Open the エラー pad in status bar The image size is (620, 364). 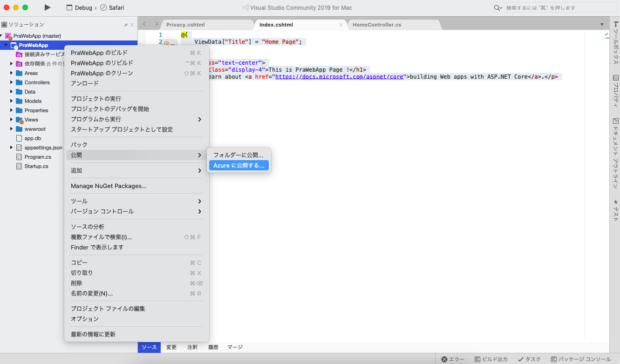click(x=453, y=359)
